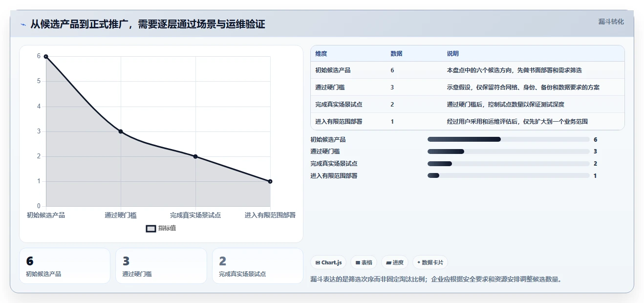
Task: Click the description starting 通过硬门槛后，控制试点
Action: tap(506, 105)
